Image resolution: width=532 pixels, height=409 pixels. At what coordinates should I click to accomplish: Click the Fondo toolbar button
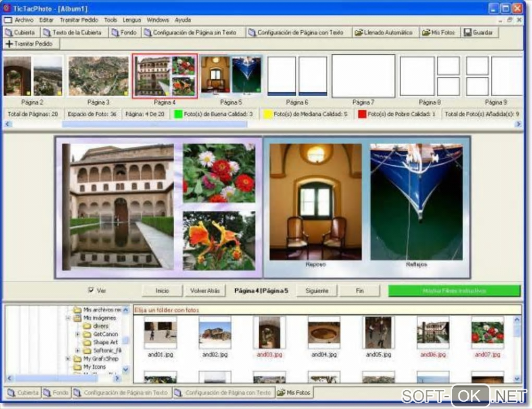tap(124, 32)
